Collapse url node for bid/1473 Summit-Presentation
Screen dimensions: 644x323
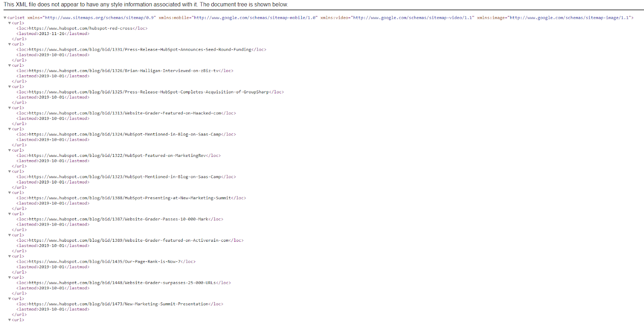10,298
